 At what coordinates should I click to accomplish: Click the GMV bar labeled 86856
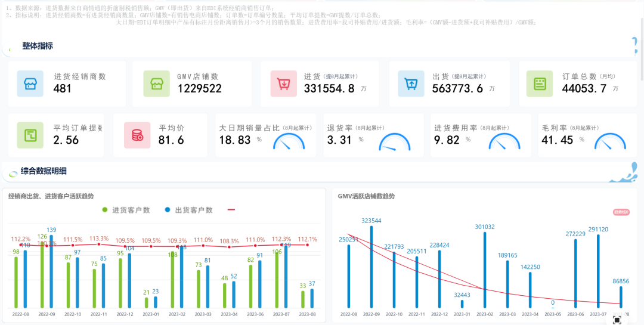click(621, 297)
